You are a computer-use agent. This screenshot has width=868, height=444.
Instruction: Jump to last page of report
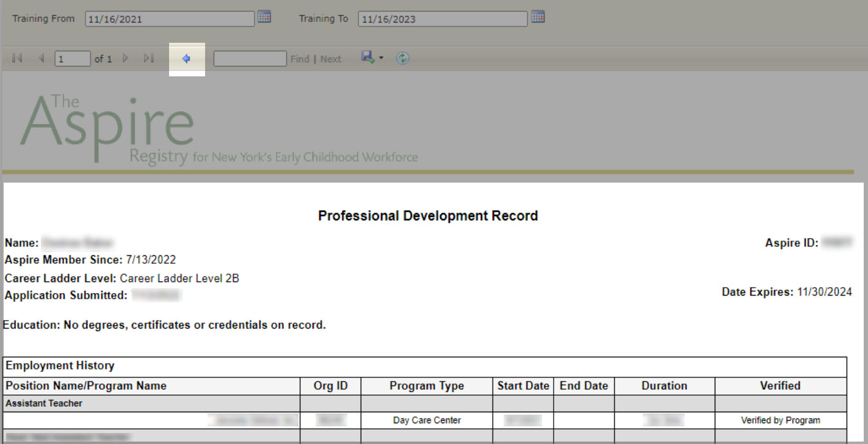pos(148,59)
